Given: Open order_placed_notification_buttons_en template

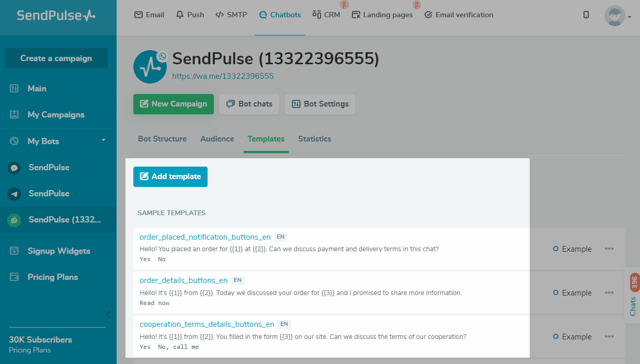Looking at the screenshot, I should click(x=205, y=237).
